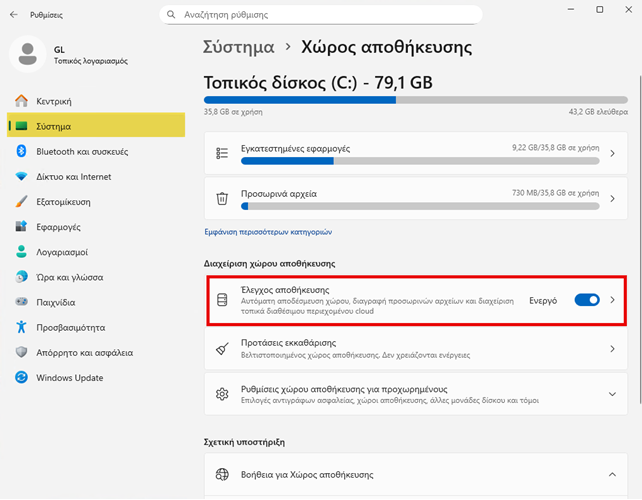Click the Έλεγχος αποθήκευσης disk icon
Screen dimensions: 642x500
tap(222, 300)
